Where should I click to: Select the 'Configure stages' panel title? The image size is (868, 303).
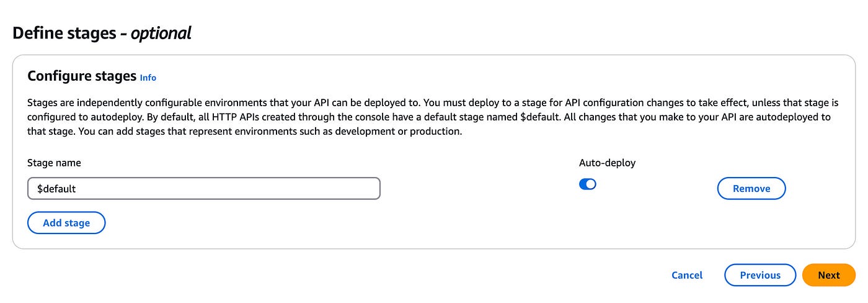tap(82, 76)
